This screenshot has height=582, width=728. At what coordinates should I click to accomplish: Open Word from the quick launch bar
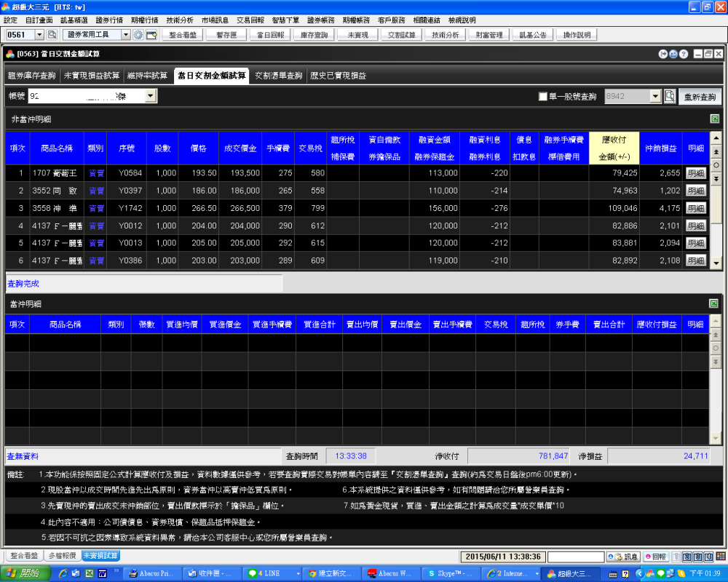(103, 573)
